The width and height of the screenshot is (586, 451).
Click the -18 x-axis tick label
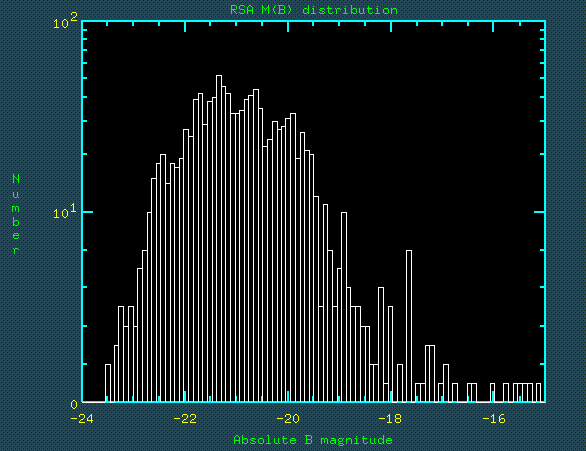390,418
